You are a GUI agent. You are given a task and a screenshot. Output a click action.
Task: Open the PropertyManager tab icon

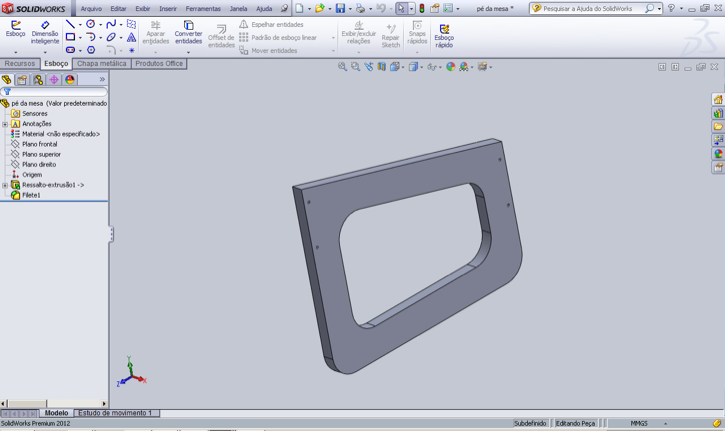tap(22, 80)
